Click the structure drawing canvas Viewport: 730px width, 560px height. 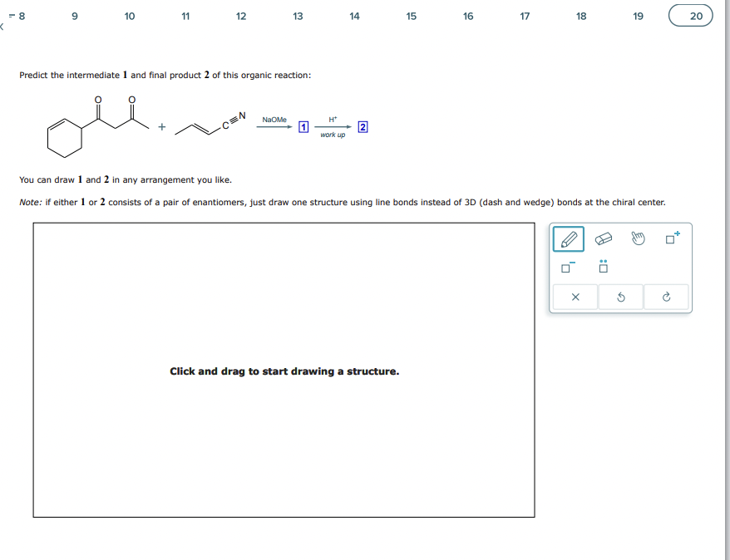point(283,371)
